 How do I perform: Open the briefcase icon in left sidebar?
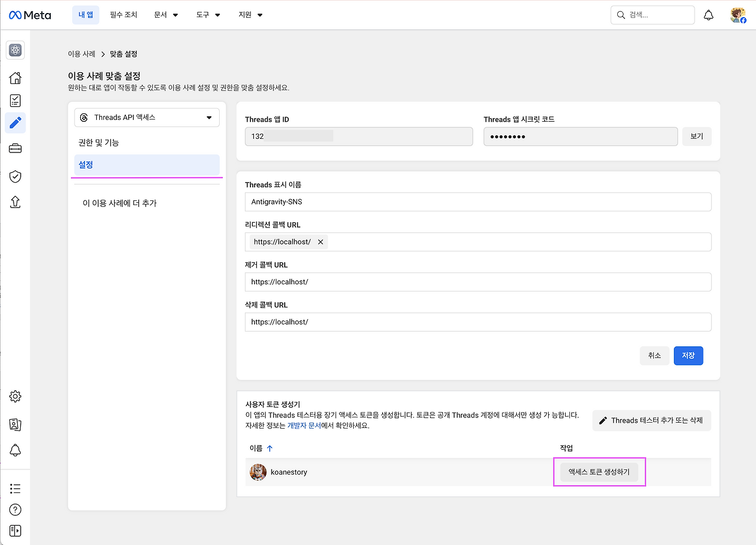click(15, 149)
